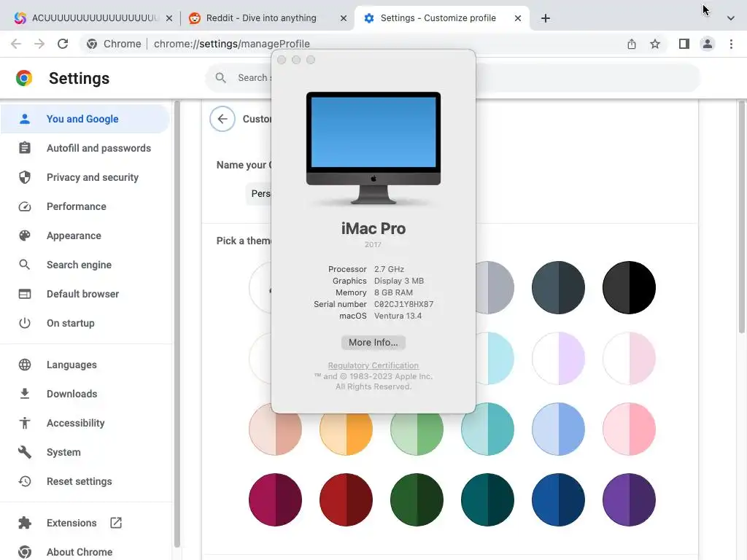747x560 pixels.
Task: Click the Languages globe icon
Action: click(x=25, y=365)
